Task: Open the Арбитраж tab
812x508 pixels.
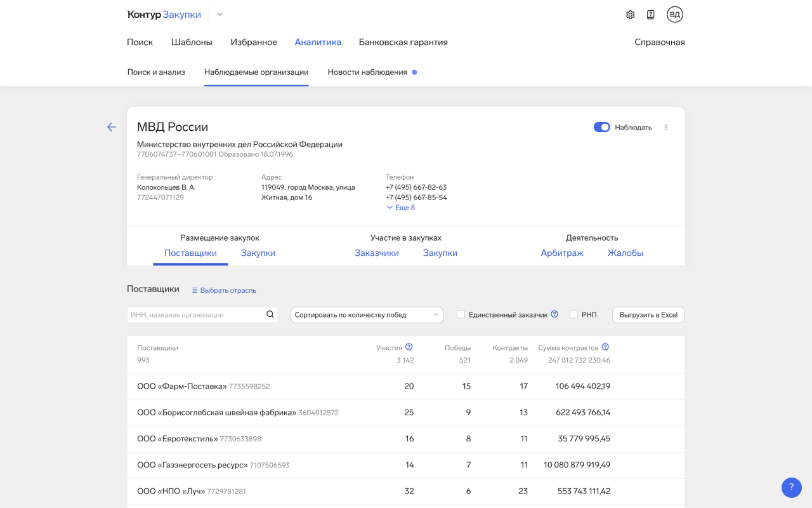Action: 562,253
